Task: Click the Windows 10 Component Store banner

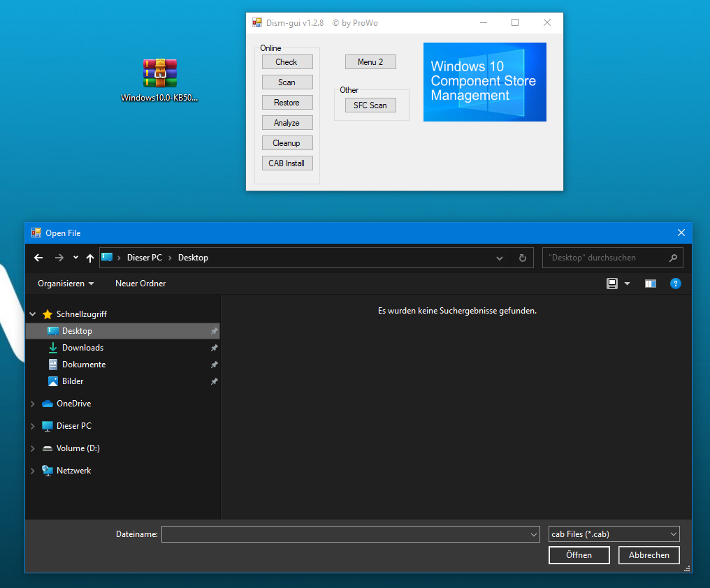Action: 484,82
